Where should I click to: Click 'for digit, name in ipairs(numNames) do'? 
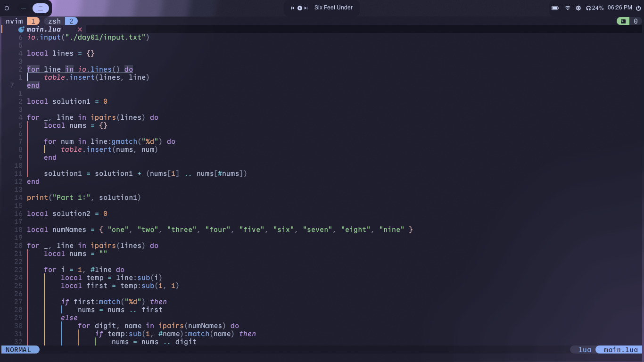(x=158, y=326)
